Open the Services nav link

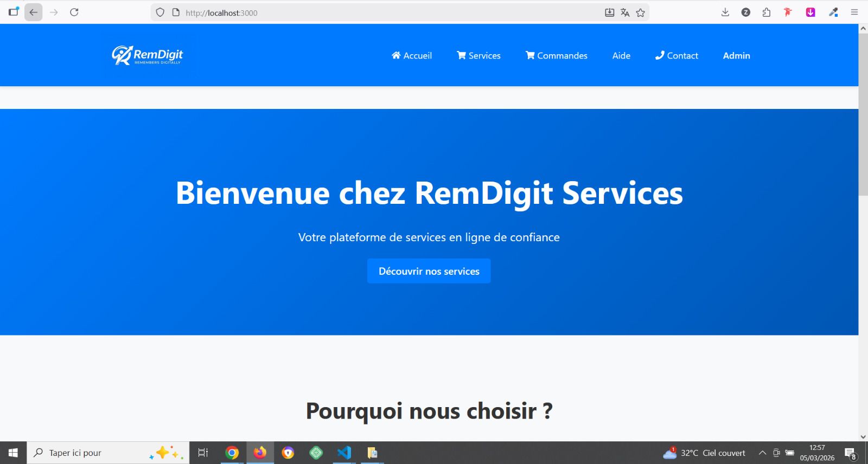[x=478, y=55]
